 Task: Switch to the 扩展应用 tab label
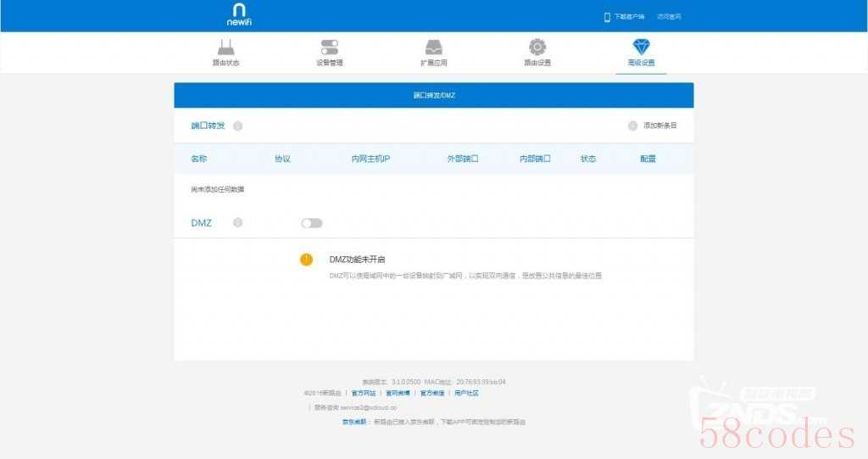coord(433,63)
